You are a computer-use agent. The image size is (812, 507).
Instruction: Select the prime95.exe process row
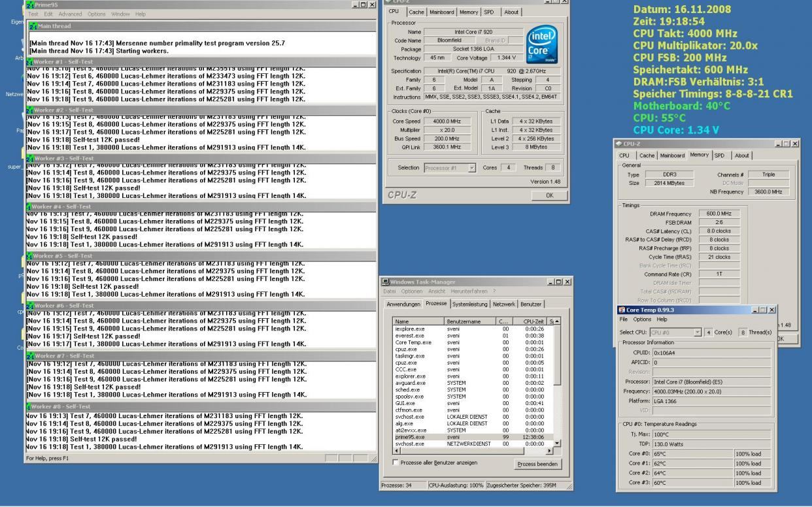click(x=473, y=437)
